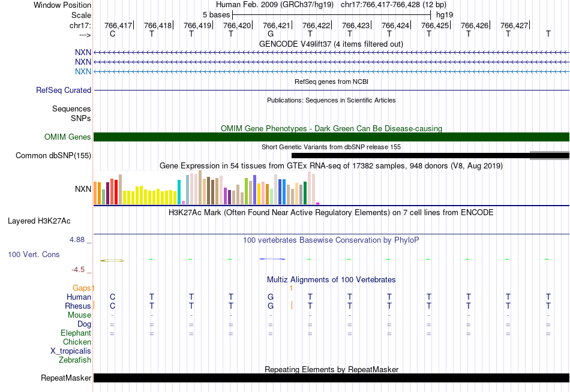Click the black RepeatMasker element bar
570x392 pixels.
point(331,378)
